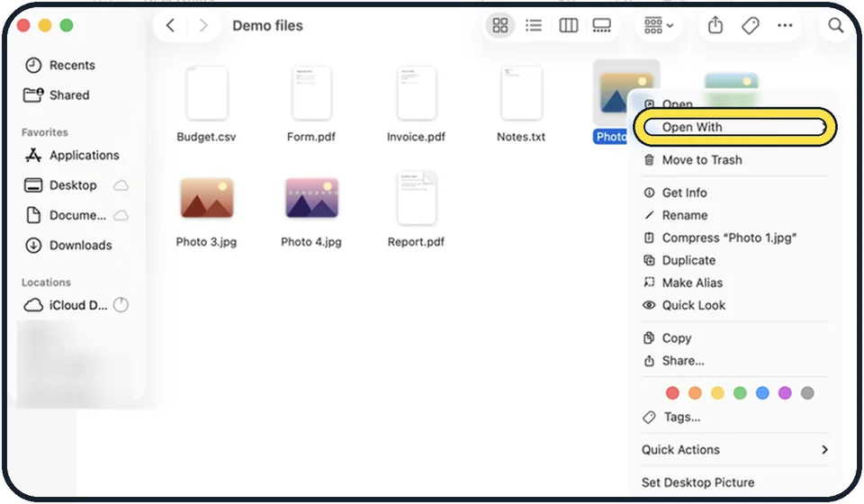Choose Tags... in context menu

pyautogui.click(x=735, y=417)
